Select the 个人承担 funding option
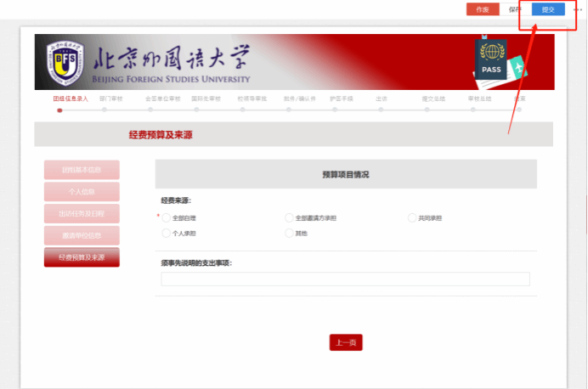The image size is (588, 389). pos(167,233)
